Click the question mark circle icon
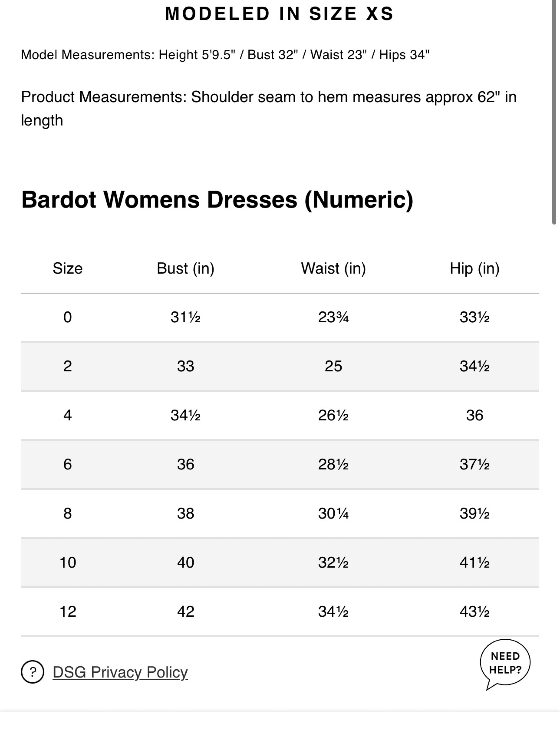The height and width of the screenshot is (747, 560). (x=32, y=672)
